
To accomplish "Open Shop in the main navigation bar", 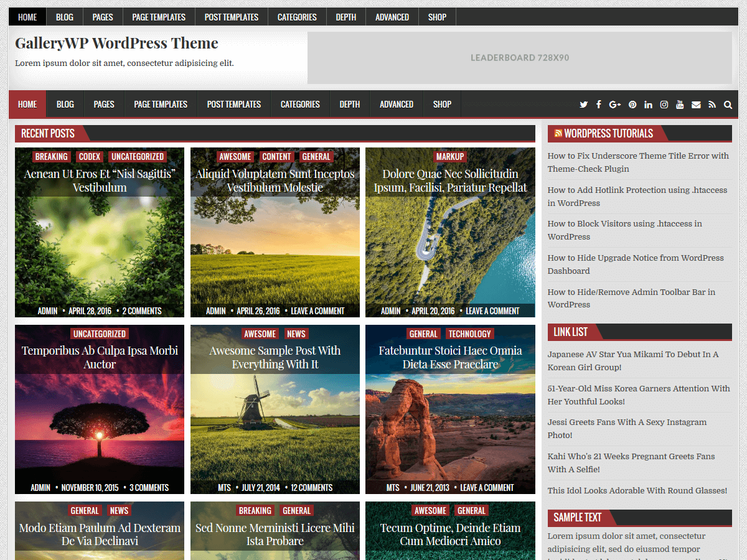I will [442, 105].
